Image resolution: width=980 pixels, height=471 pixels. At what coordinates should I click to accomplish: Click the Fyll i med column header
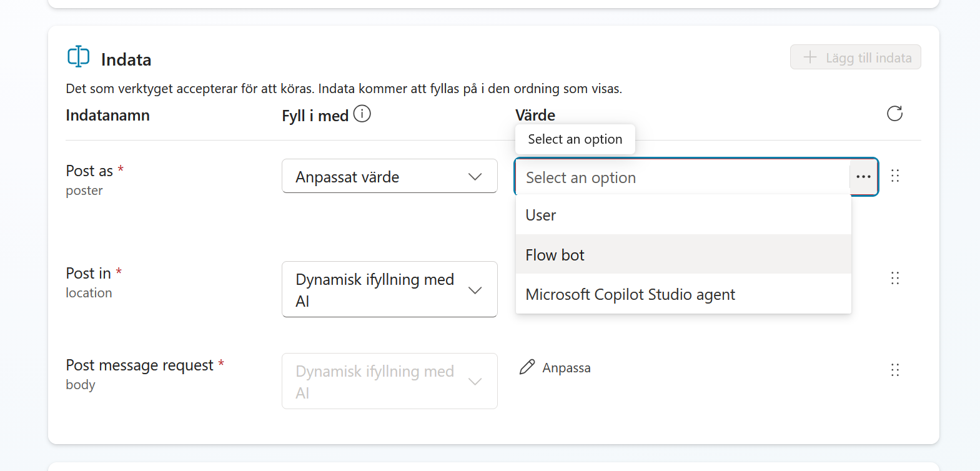pos(315,116)
